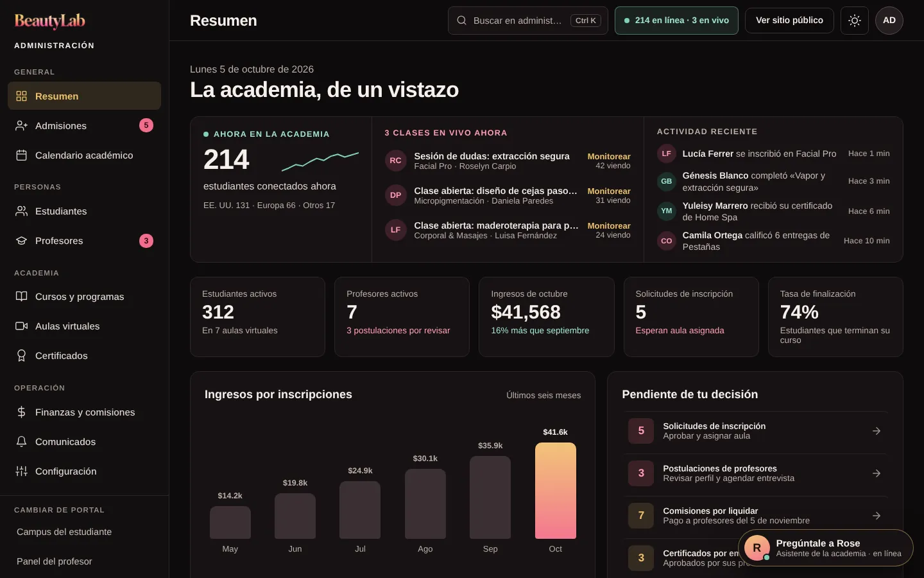Open the AD user avatar menu

point(889,21)
